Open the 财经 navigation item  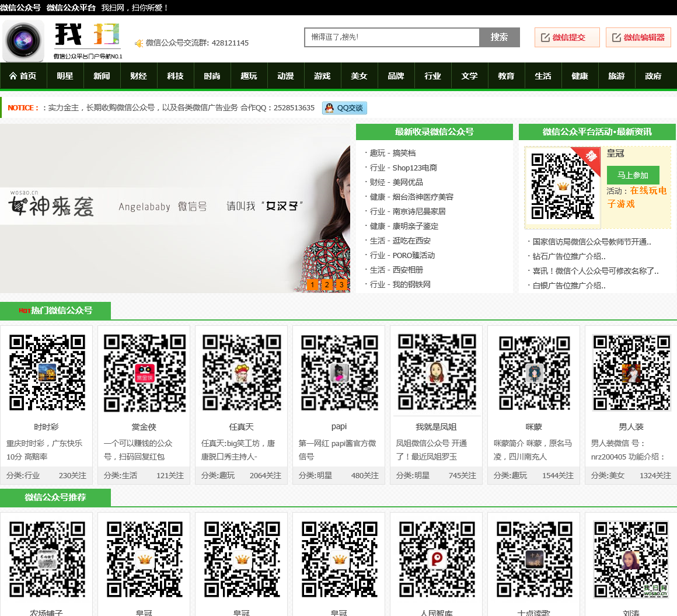138,76
